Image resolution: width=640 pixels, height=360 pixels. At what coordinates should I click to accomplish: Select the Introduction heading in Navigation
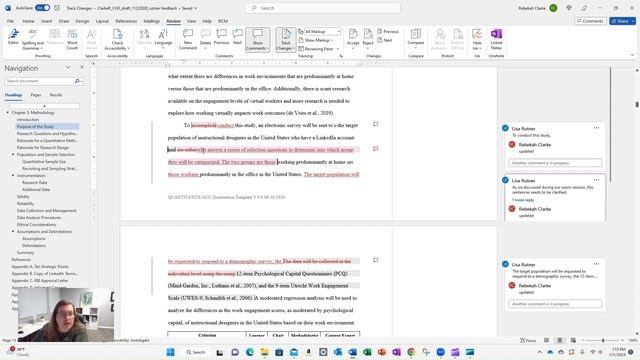click(x=28, y=119)
